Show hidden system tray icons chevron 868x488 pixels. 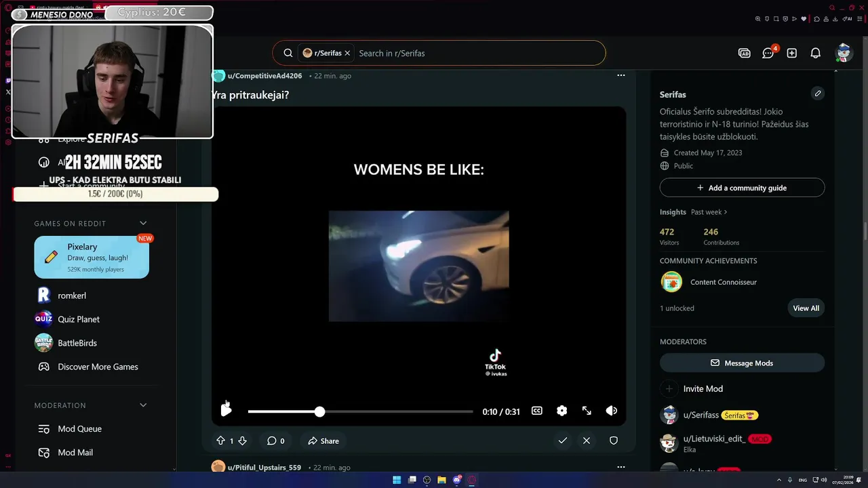[779, 480]
